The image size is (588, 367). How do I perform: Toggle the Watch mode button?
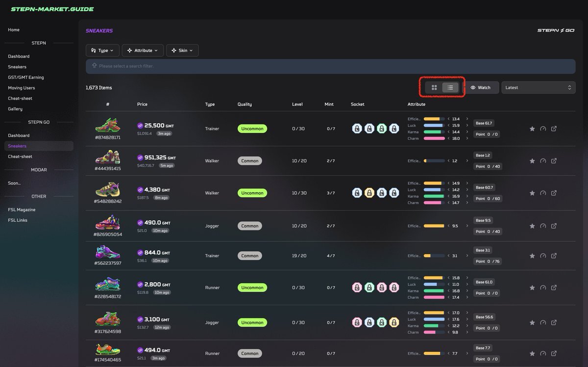(481, 87)
